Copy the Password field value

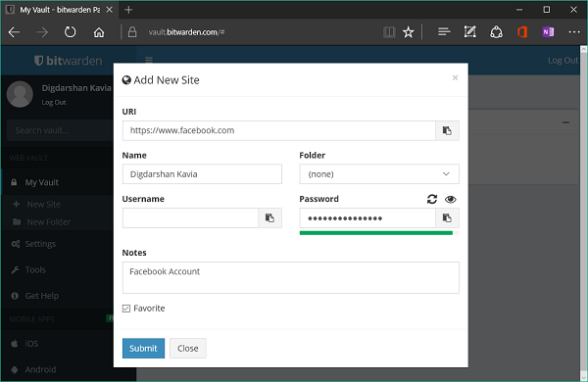pyautogui.click(x=447, y=217)
